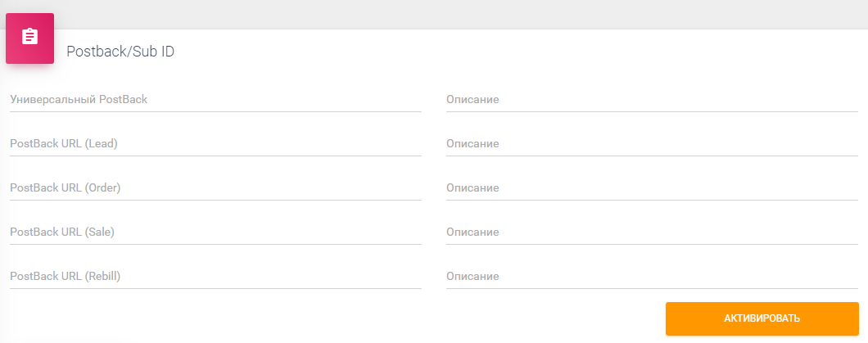Click Описание field beside Универсальный PostBack
This screenshot has height=343, width=868.
pos(652,100)
